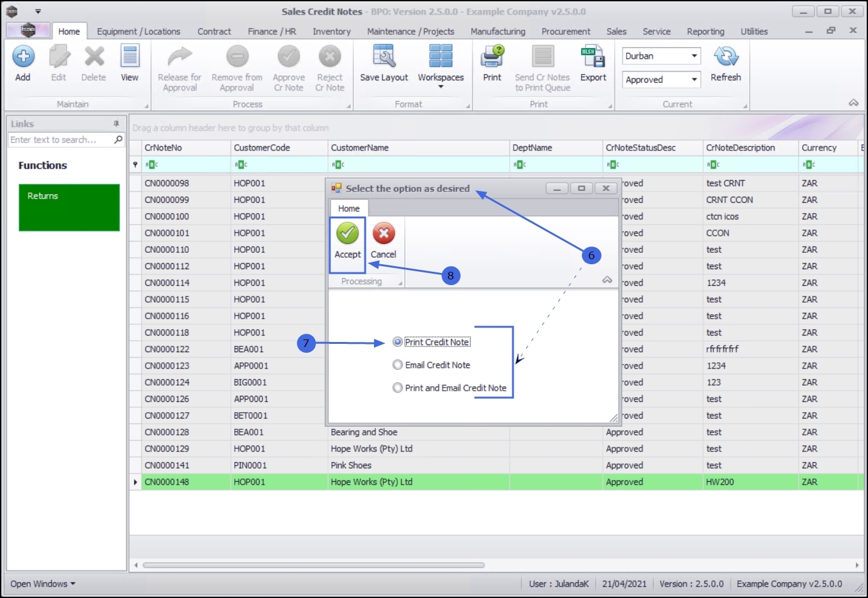
Task: Open the Procurement ribbon tab
Action: point(566,32)
